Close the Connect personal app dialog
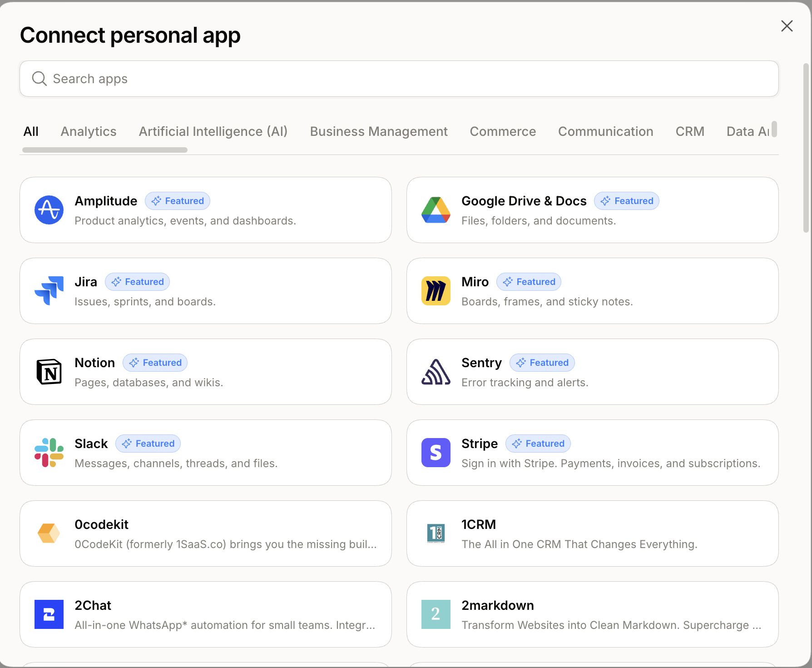The height and width of the screenshot is (668, 812). click(787, 26)
